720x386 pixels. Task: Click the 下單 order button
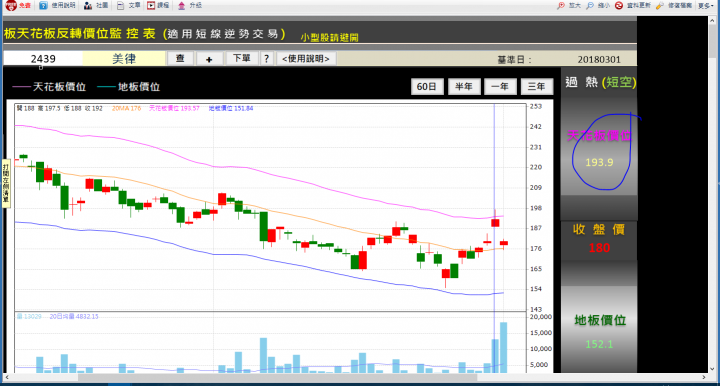tap(242, 59)
